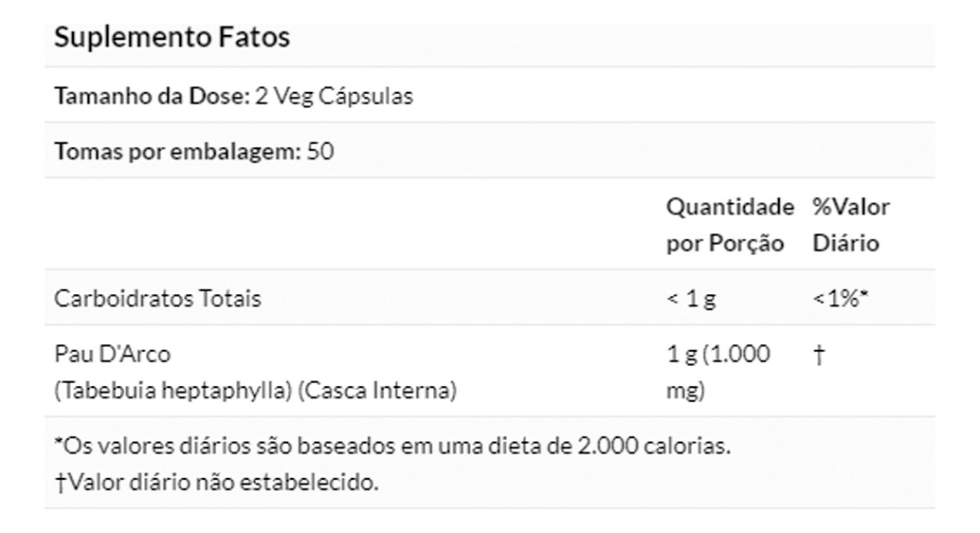The image size is (980, 533).
Task: Click the dagger symbol in Pau D'Arco row
Action: (x=817, y=355)
